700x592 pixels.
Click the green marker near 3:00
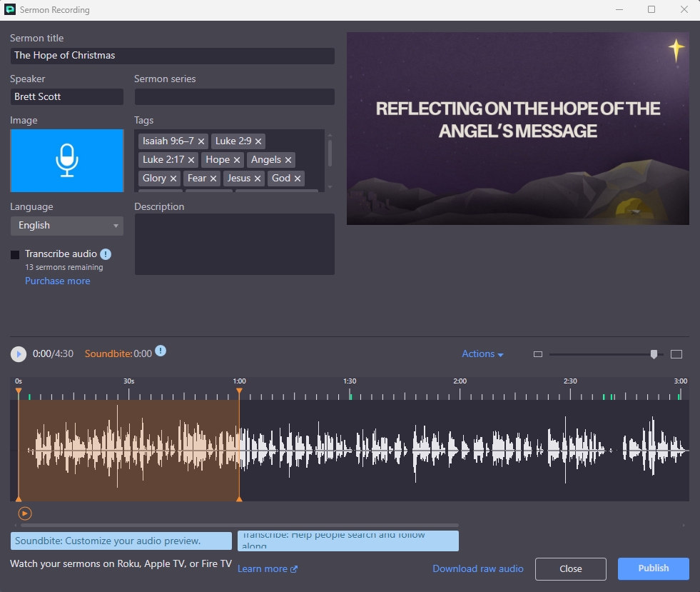(x=679, y=396)
